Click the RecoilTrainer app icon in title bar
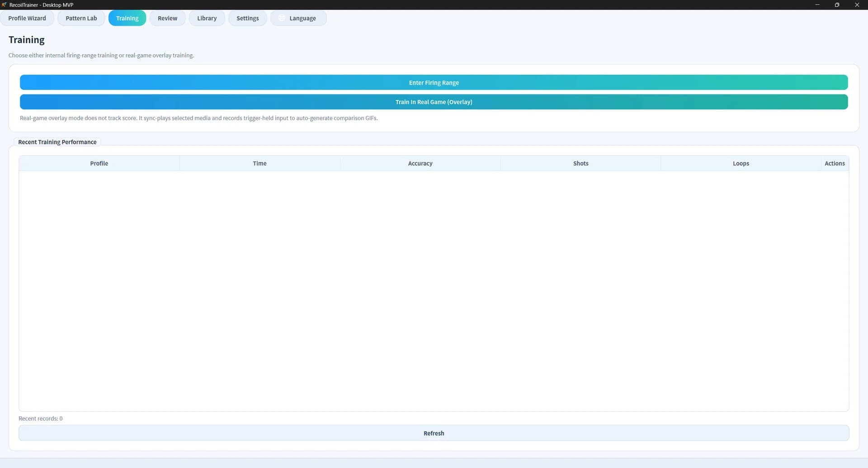The height and width of the screenshot is (468, 868). click(4, 5)
